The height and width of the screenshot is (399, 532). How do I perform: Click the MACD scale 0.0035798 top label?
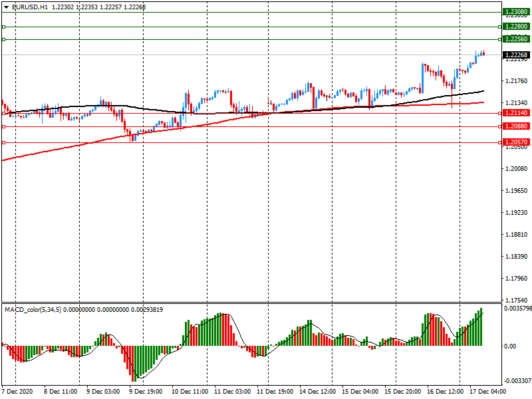(517, 309)
